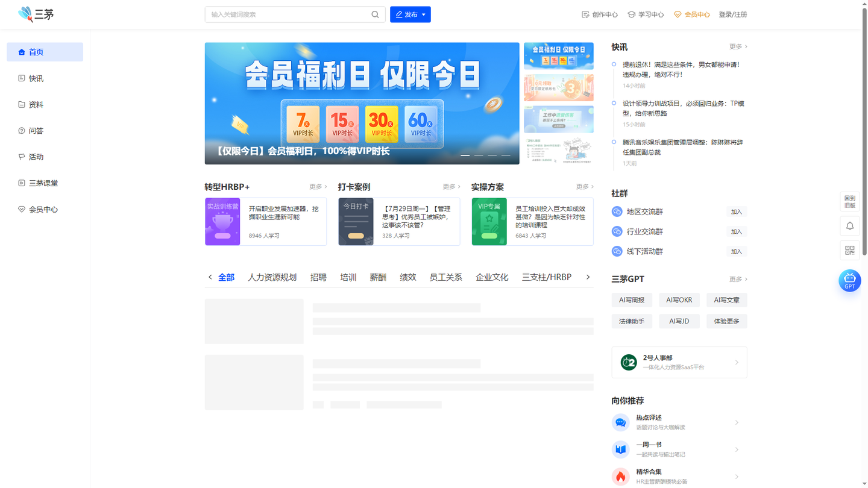Image resolution: width=868 pixels, height=488 pixels.
Task: Select the 人力资源规划 tab
Action: click(272, 277)
